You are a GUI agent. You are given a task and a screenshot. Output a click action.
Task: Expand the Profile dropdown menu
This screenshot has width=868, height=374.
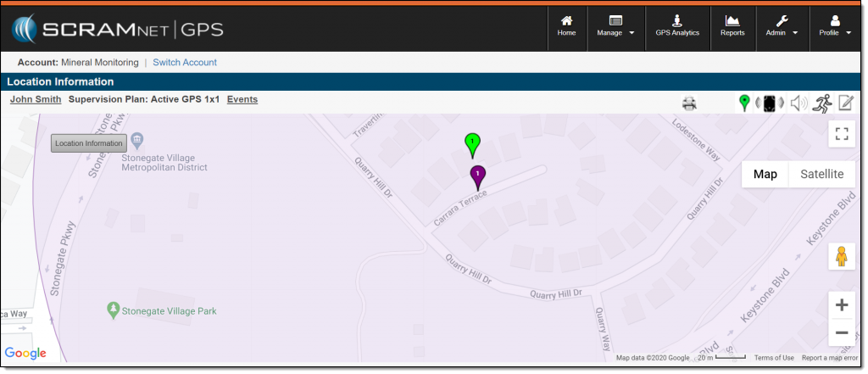(x=834, y=26)
